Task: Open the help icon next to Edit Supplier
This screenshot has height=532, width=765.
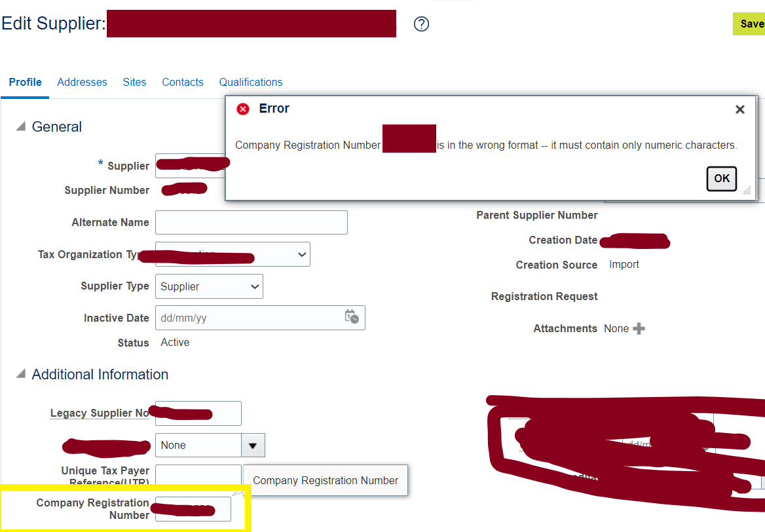Action: [x=421, y=24]
